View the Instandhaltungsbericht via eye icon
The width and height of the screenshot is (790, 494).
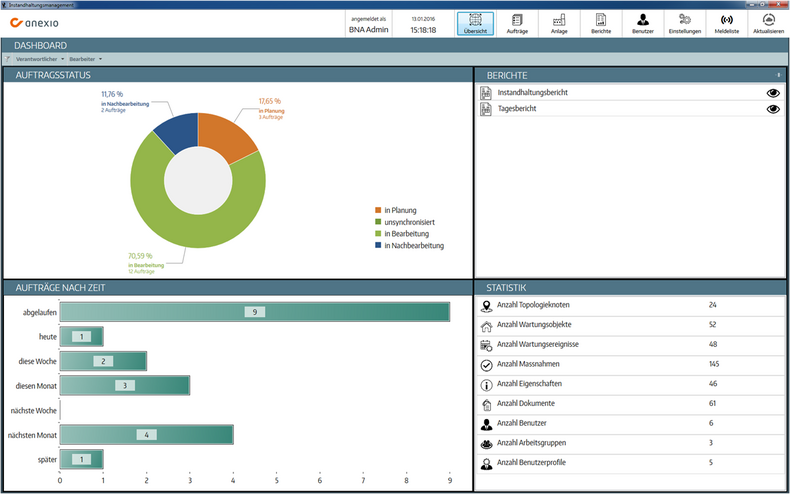(772, 92)
